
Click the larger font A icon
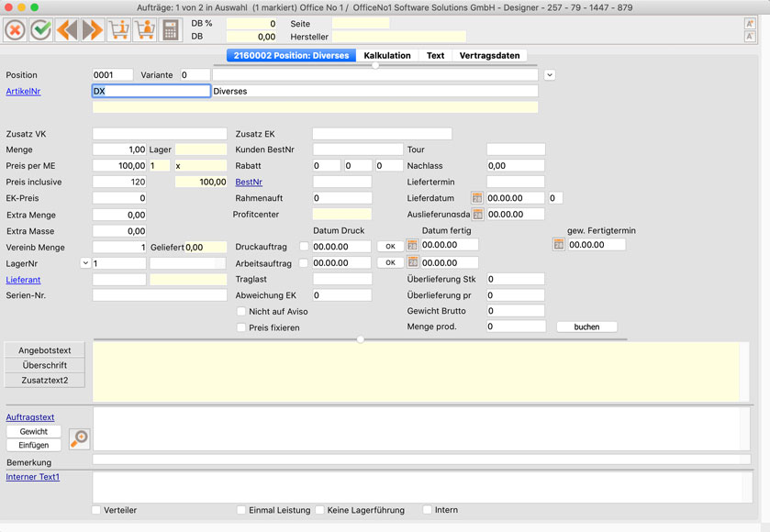tap(750, 24)
